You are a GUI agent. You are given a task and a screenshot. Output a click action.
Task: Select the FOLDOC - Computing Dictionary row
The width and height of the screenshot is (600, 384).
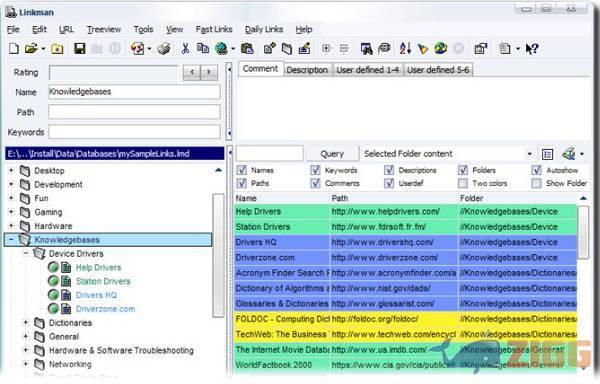coord(406,319)
